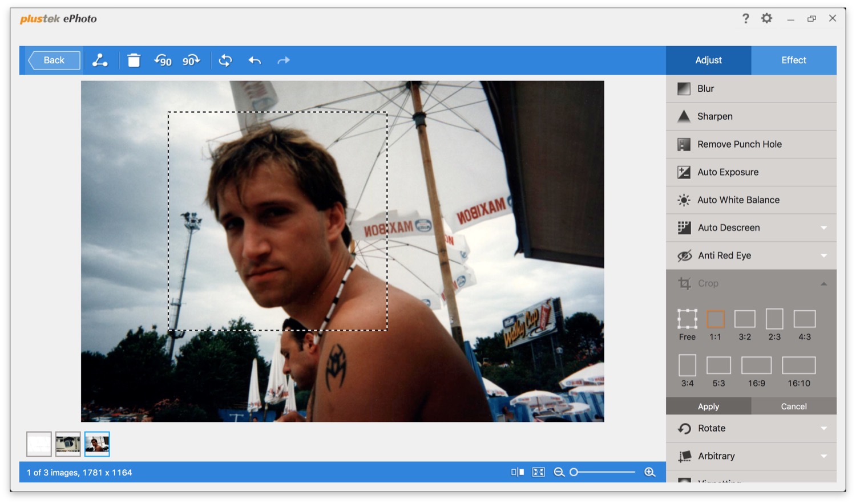Expand the Auto Descreen options
This screenshot has width=856, height=504.
(823, 228)
